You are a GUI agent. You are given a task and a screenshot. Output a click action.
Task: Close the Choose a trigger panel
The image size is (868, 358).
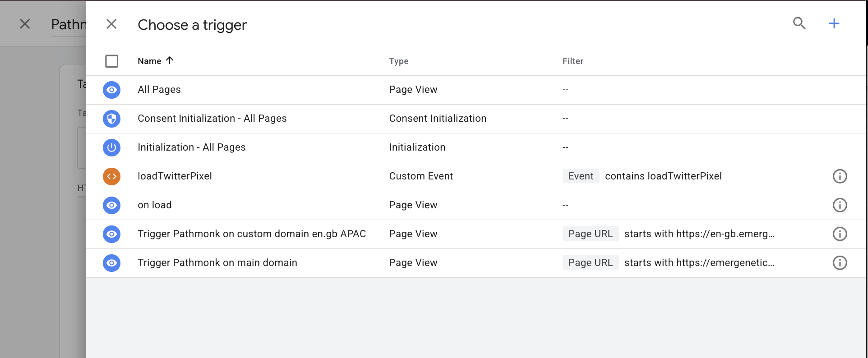point(111,24)
